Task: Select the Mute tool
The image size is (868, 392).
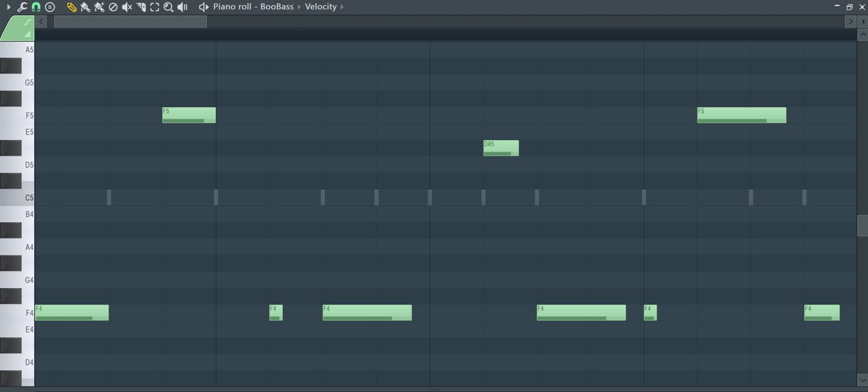Action: coord(126,7)
